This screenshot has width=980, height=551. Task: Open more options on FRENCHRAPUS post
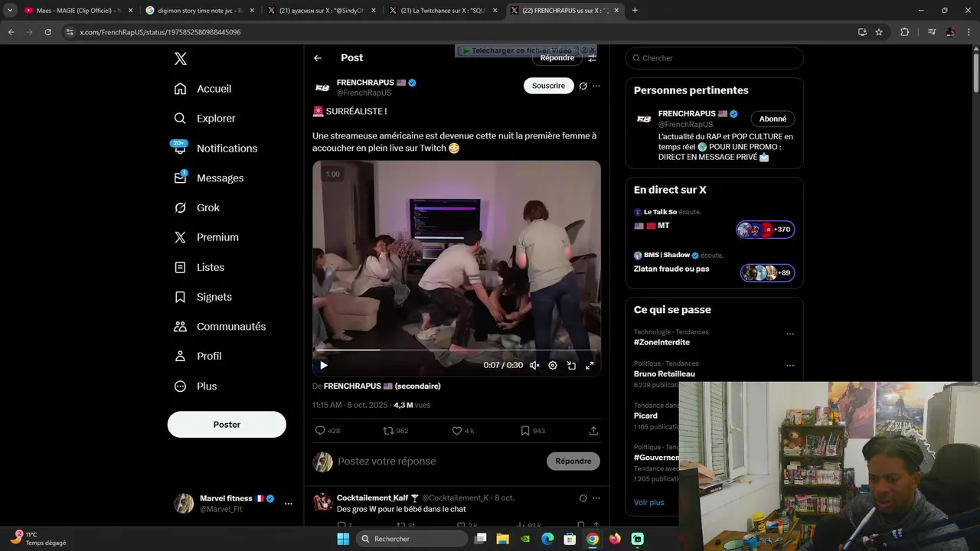pyautogui.click(x=596, y=86)
